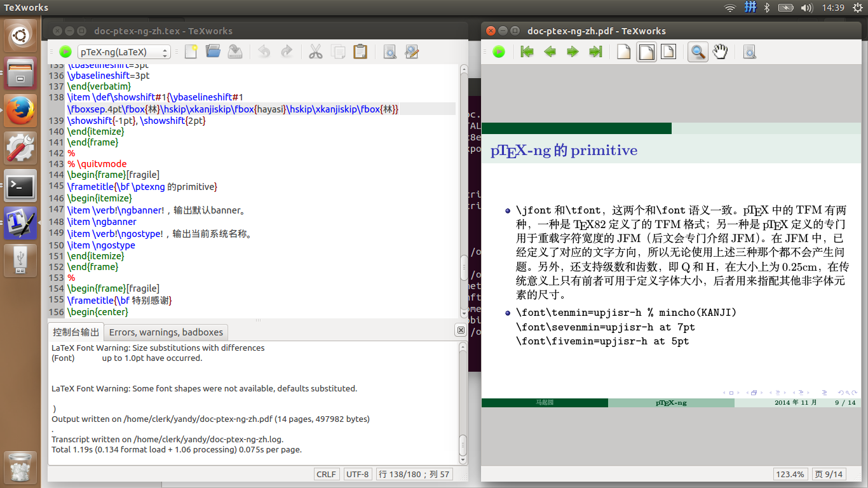Viewport: 868px width, 488px height.
Task: Click line 144 \begin{frame}[fragile] in editor
Action: (113, 174)
